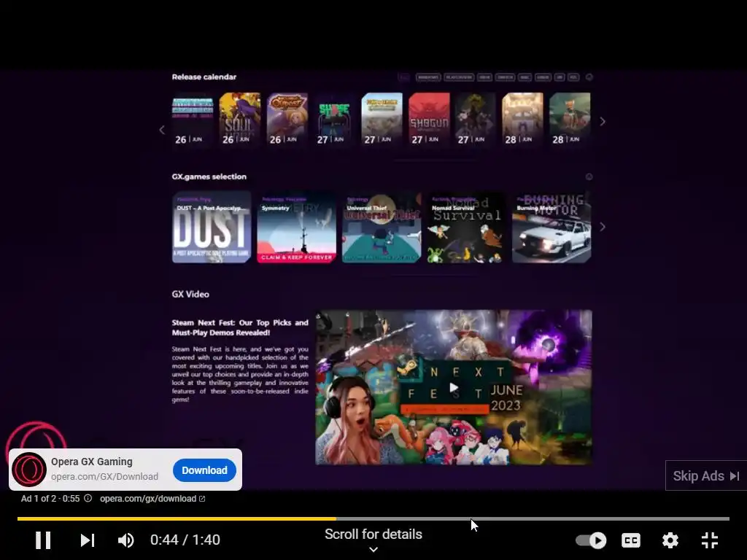747x560 pixels.
Task: Click the GX Video section heading
Action: [x=190, y=295]
